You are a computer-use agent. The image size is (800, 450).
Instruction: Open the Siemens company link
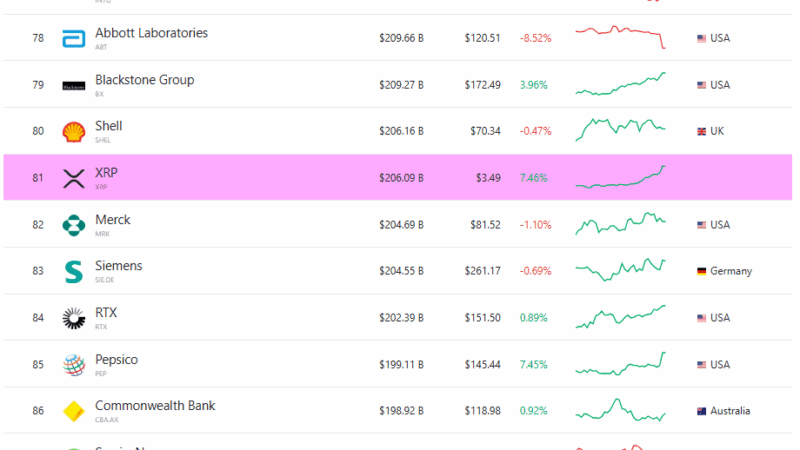(x=118, y=266)
